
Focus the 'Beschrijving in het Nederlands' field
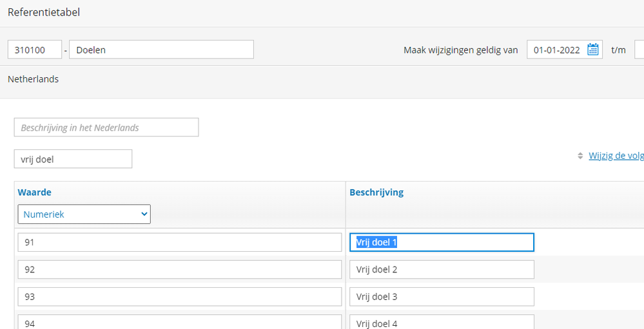coord(106,127)
